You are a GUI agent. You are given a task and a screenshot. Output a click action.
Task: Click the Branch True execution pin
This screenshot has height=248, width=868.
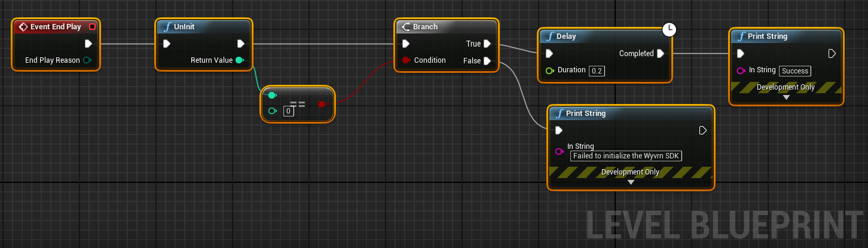pyautogui.click(x=487, y=44)
